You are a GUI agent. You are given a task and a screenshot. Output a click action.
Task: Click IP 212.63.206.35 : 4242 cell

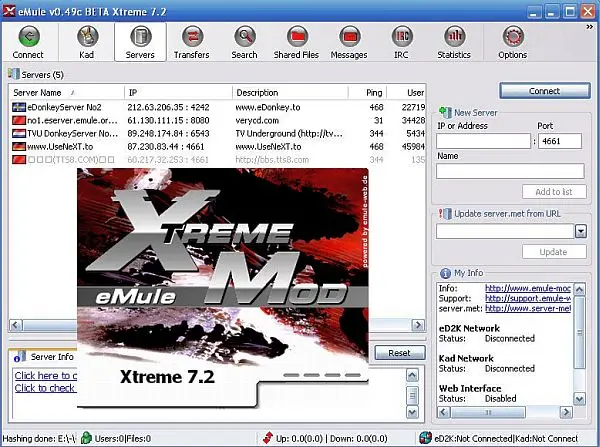tap(168, 107)
